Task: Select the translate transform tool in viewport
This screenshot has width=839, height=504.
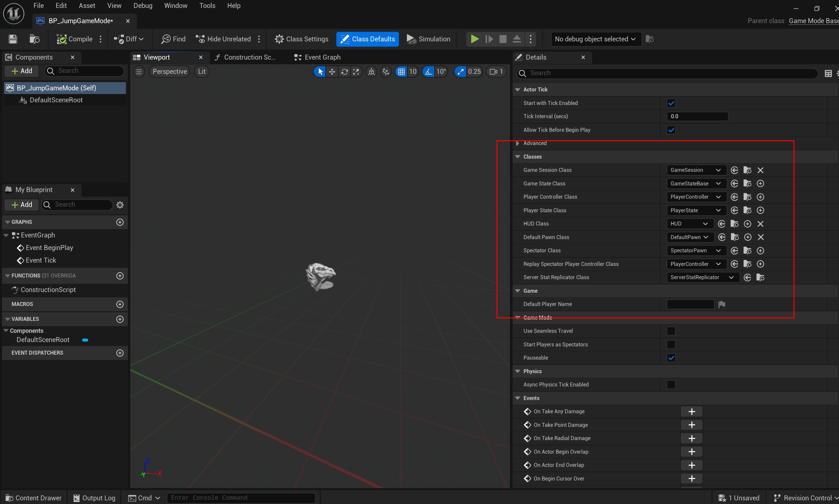Action: point(332,72)
